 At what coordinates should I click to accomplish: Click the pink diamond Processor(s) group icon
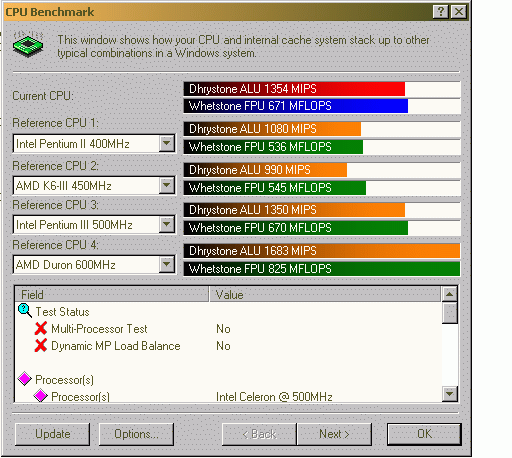click(x=25, y=379)
